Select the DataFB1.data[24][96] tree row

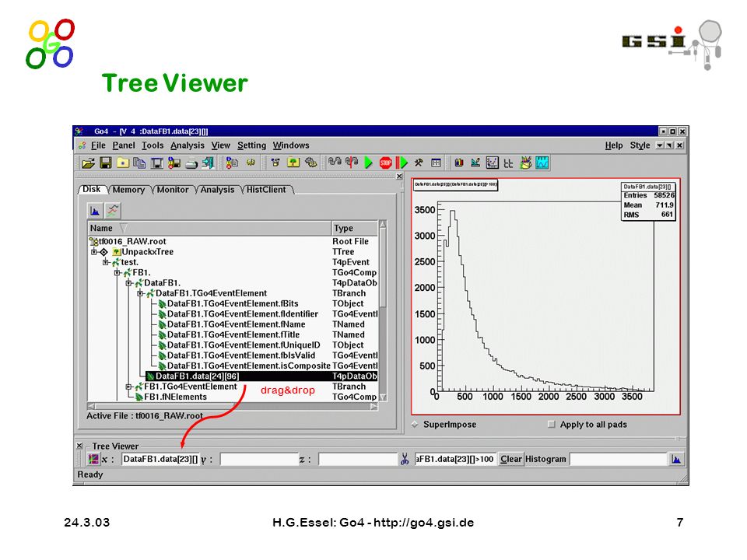pos(261,376)
